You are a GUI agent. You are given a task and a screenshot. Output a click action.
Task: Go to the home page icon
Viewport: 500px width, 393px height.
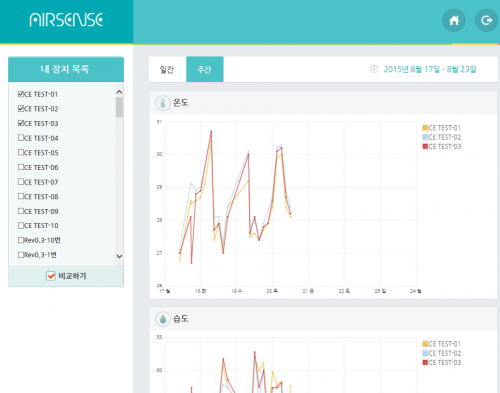454,20
